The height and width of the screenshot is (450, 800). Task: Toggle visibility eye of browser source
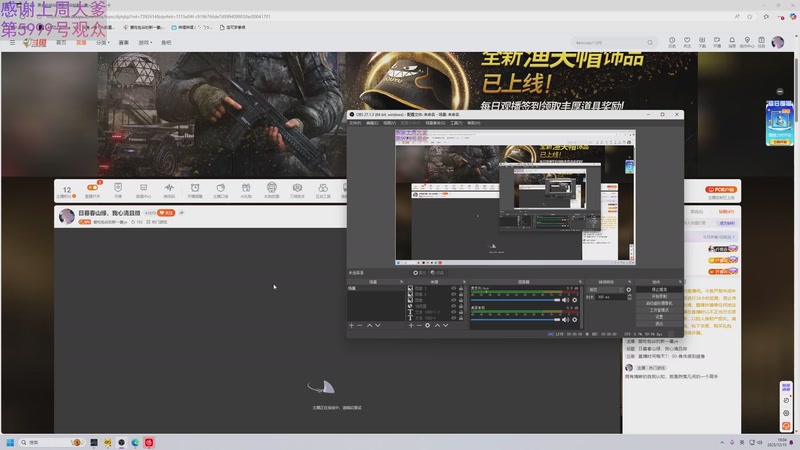click(x=454, y=306)
